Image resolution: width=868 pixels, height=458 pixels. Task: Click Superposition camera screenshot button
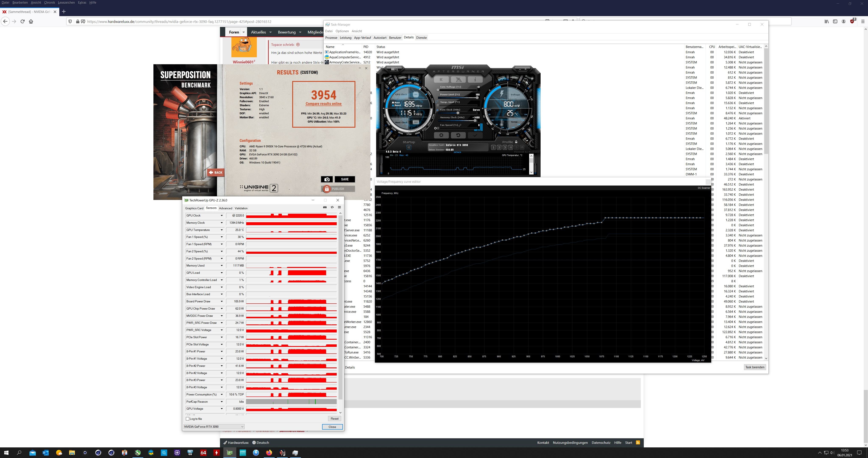point(327,179)
